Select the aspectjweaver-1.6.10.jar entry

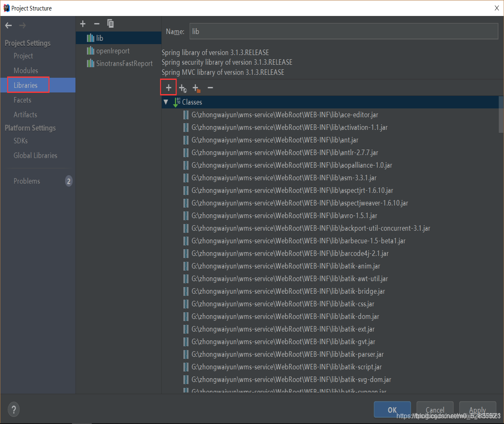(300, 203)
